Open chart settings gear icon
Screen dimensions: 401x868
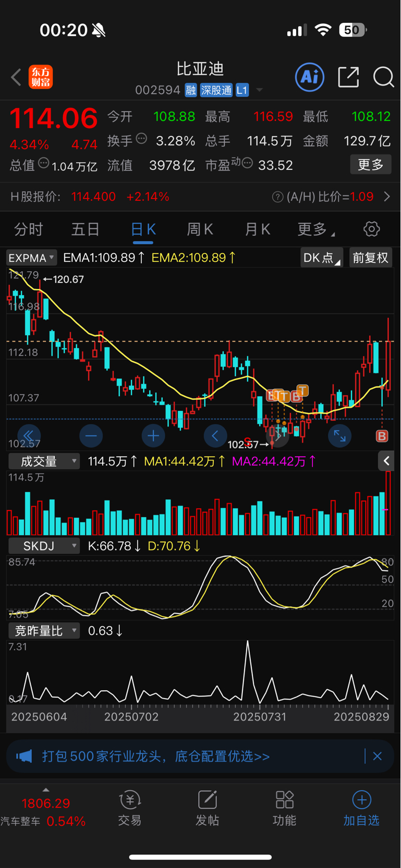click(371, 229)
